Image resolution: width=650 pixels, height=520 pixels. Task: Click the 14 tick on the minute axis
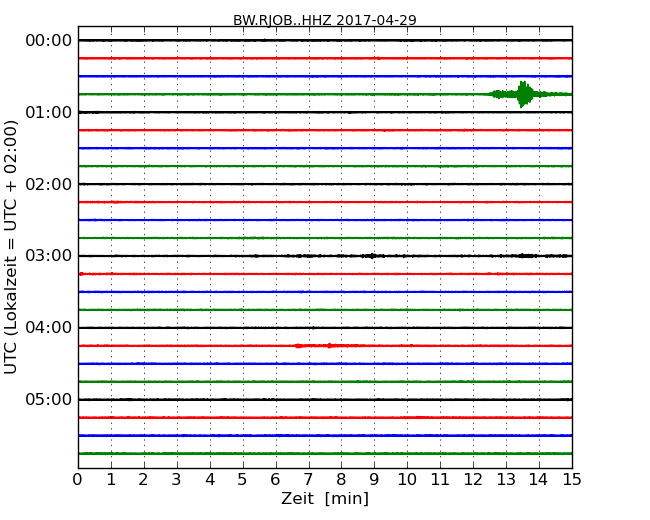tap(539, 480)
